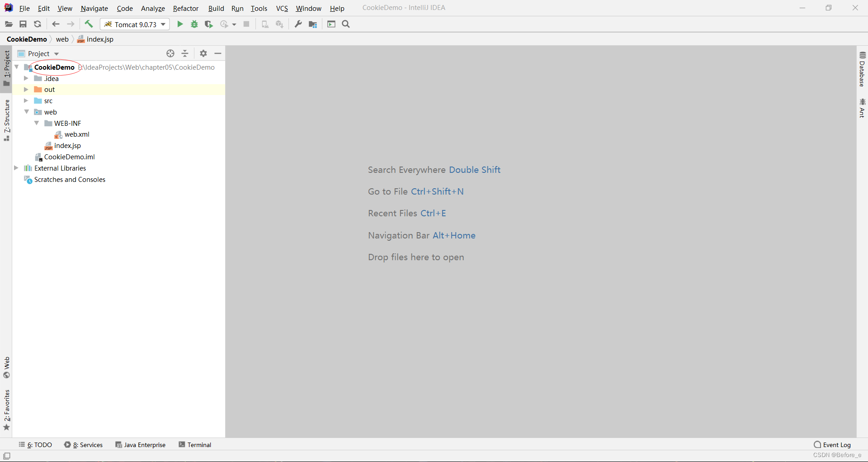Navigate forward with the right arrow
The width and height of the screenshot is (868, 462).
tap(71, 24)
